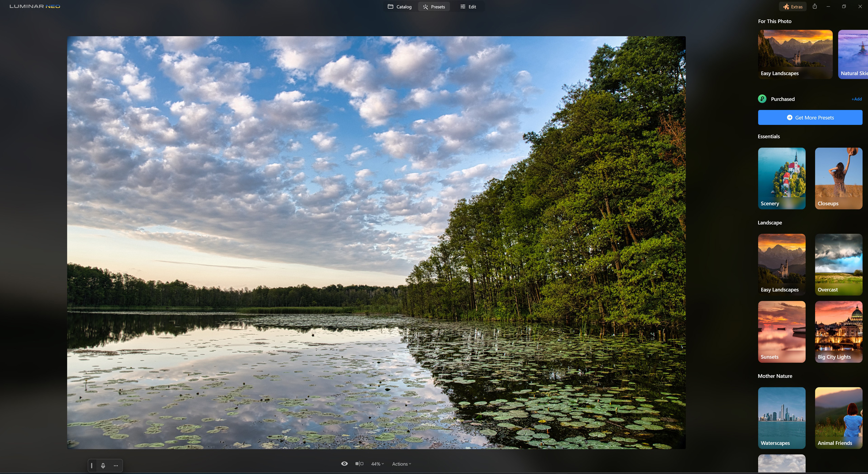Apply the Sunsets preset under Landscape
The height and width of the screenshot is (474, 868).
(x=781, y=331)
